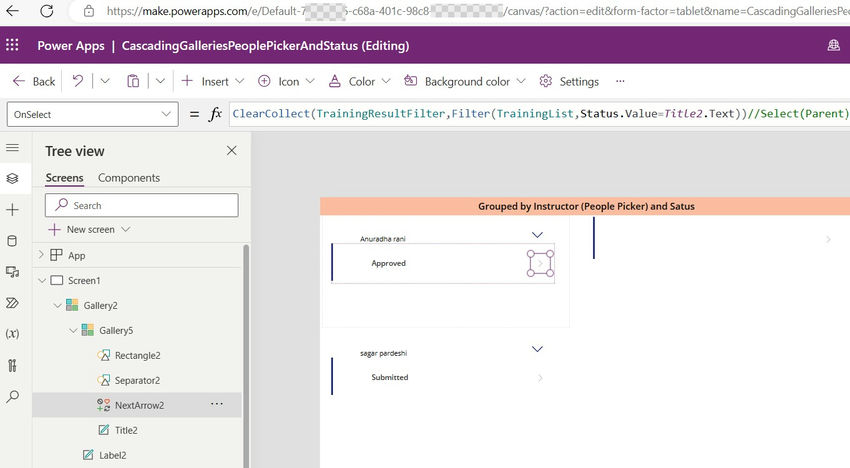Viewport: 850px width, 468px height.
Task: Open NextArrow2 more options ellipsis
Action: tap(217, 404)
